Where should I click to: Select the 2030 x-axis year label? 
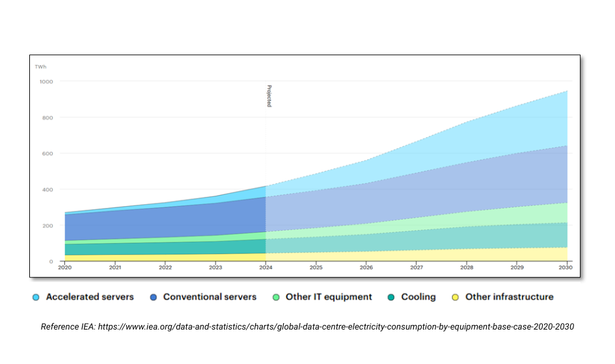[566, 267]
